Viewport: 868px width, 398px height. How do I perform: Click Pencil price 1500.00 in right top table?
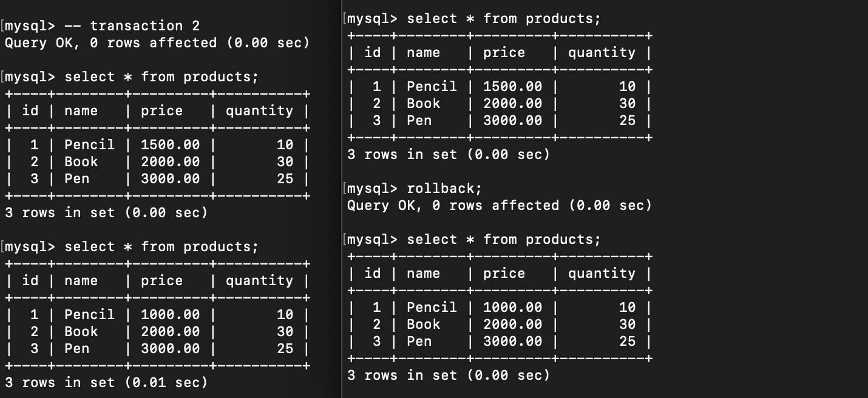click(512, 86)
